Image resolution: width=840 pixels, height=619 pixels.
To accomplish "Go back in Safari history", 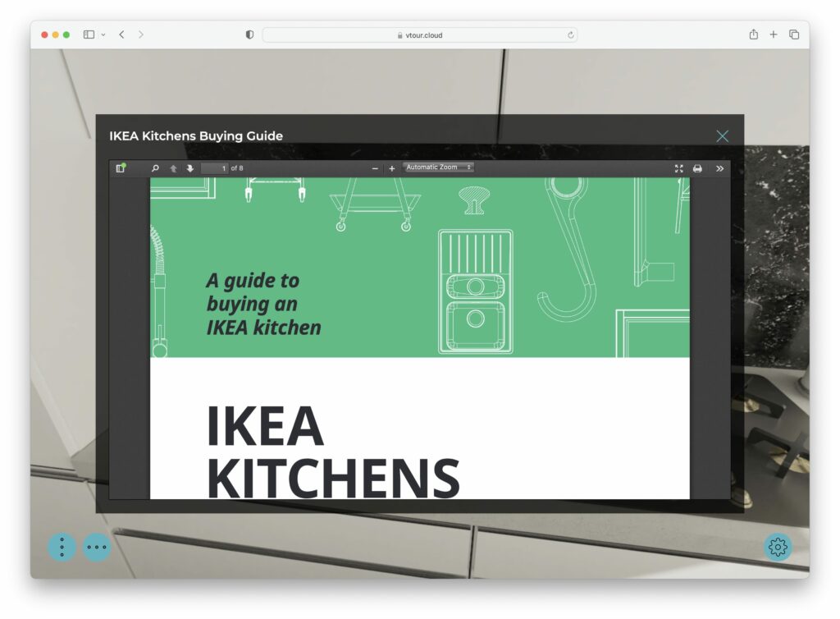I will click(122, 34).
